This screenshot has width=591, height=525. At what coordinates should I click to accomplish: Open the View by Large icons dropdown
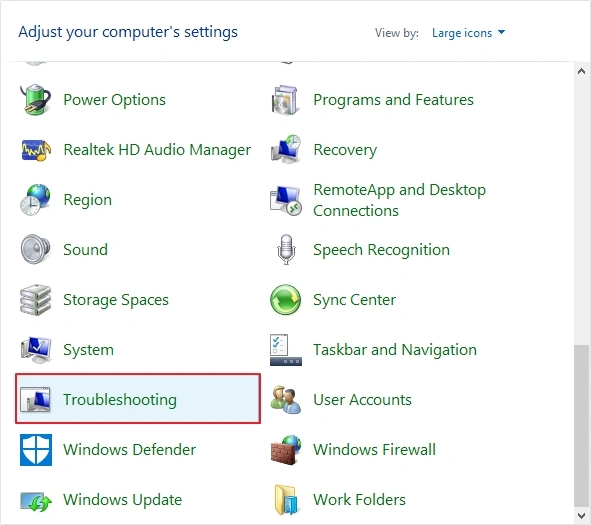coord(469,33)
